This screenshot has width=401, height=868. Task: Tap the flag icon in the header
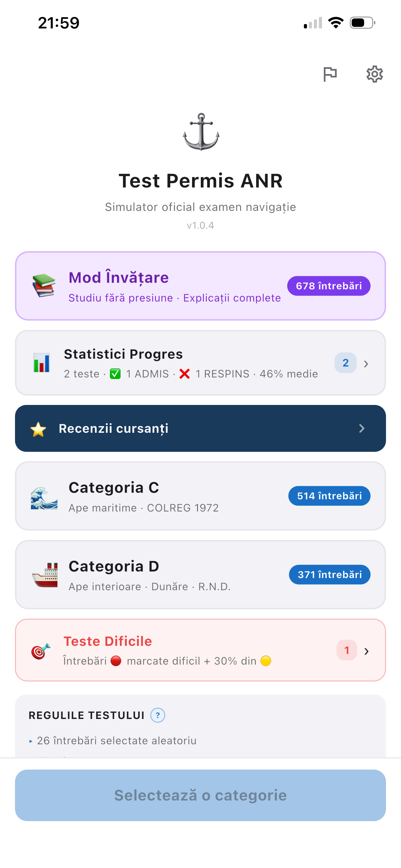tap(329, 74)
